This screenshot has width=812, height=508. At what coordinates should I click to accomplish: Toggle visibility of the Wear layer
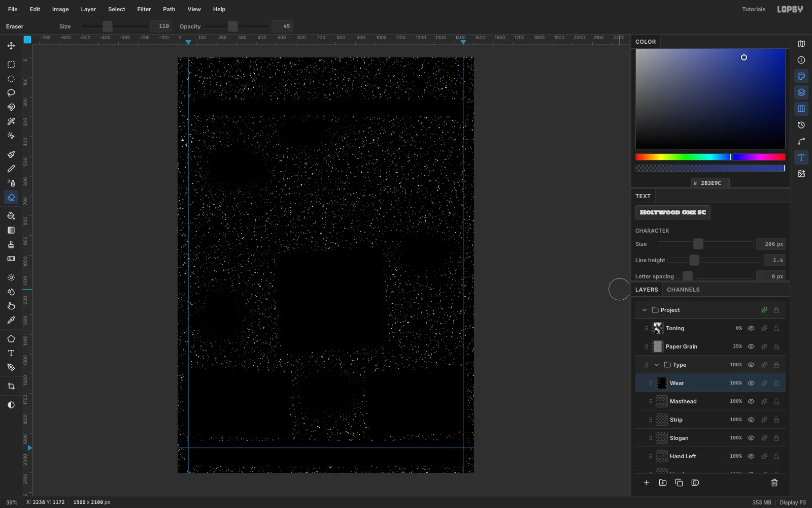751,383
